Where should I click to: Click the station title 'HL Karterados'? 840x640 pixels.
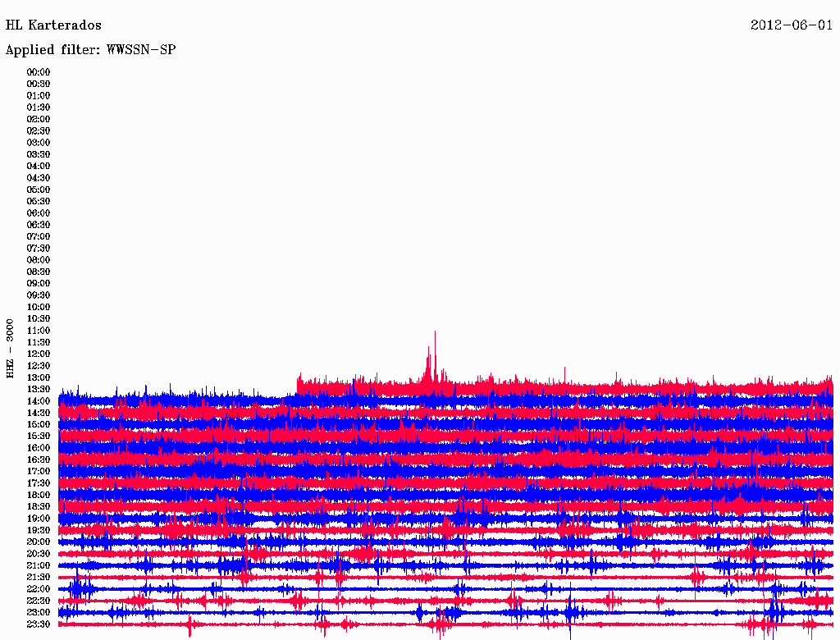53,25
